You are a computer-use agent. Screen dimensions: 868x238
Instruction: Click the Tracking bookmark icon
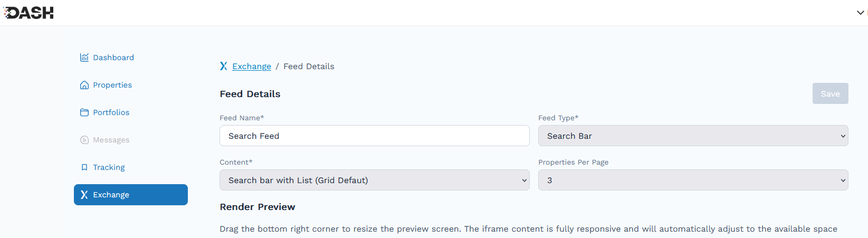84,167
